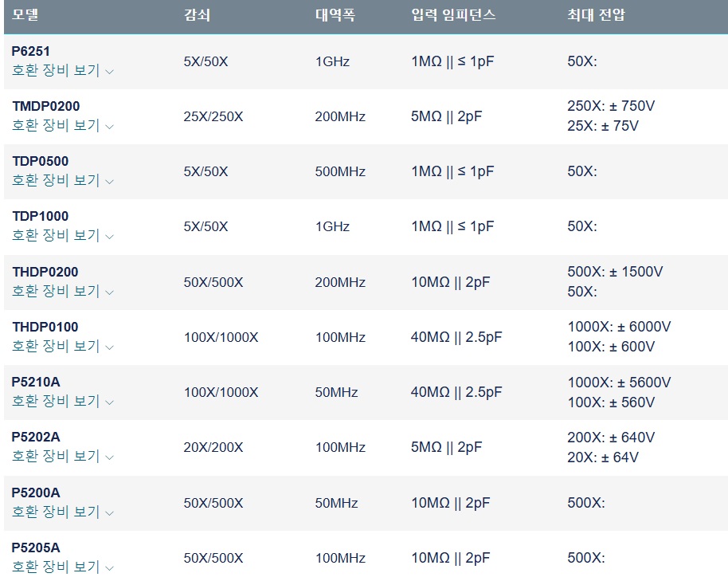Click 50MHz bandwidth in the P5210A row
728x577 pixels.
[337, 393]
